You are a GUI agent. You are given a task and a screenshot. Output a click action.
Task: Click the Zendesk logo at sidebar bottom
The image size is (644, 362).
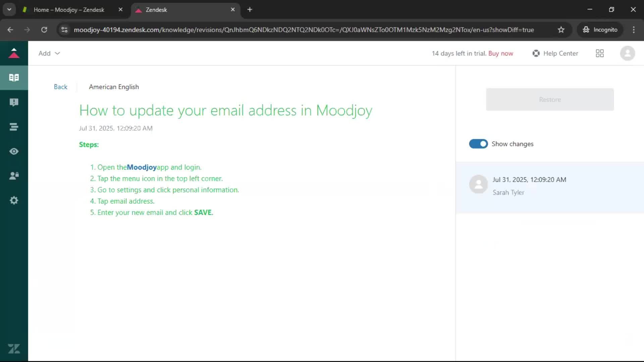click(14, 349)
